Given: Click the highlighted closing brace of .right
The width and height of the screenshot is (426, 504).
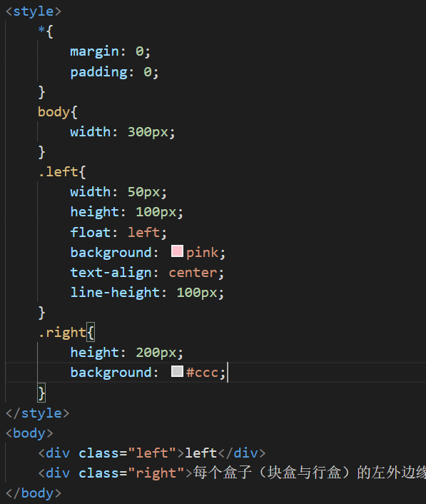Looking at the screenshot, I should pos(42,393).
